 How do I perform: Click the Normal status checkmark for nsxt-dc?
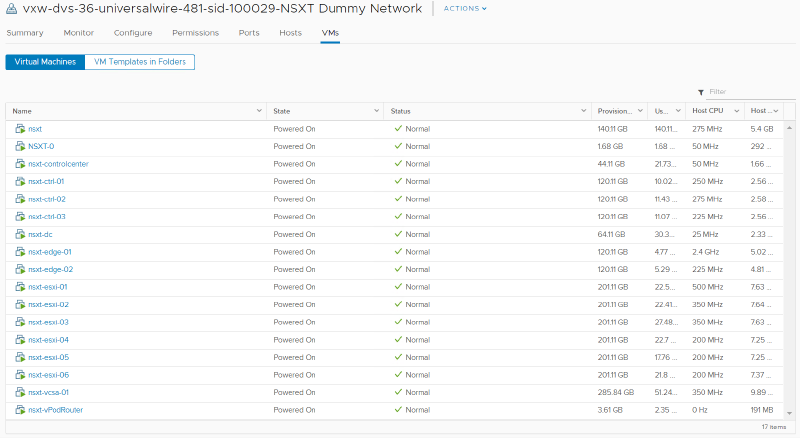click(x=398, y=234)
